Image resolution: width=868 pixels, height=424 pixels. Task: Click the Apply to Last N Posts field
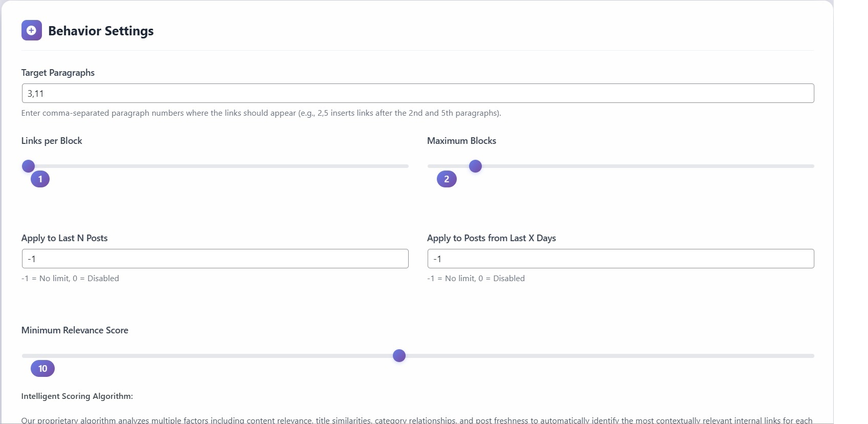[x=215, y=259]
